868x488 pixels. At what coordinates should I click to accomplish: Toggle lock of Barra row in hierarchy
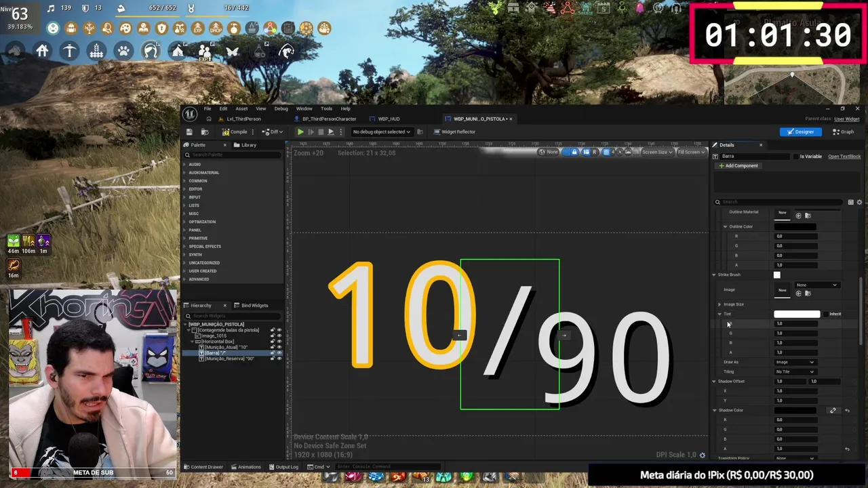[273, 353]
